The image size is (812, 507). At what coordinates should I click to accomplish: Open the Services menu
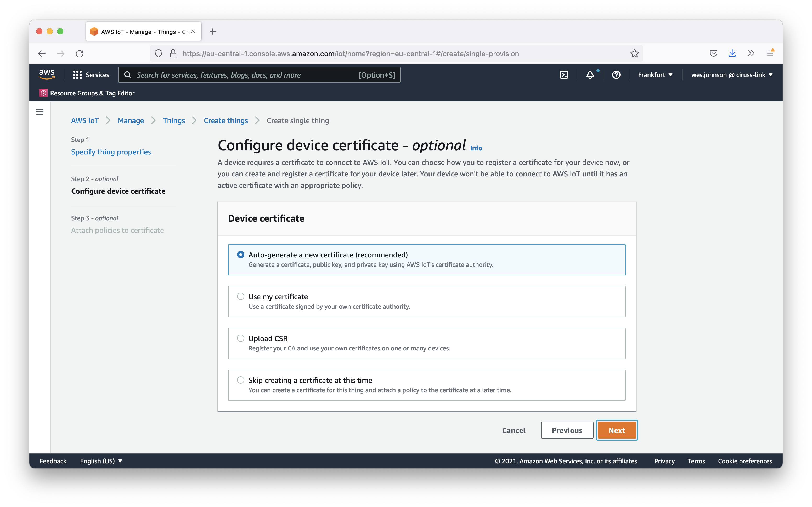coord(91,75)
